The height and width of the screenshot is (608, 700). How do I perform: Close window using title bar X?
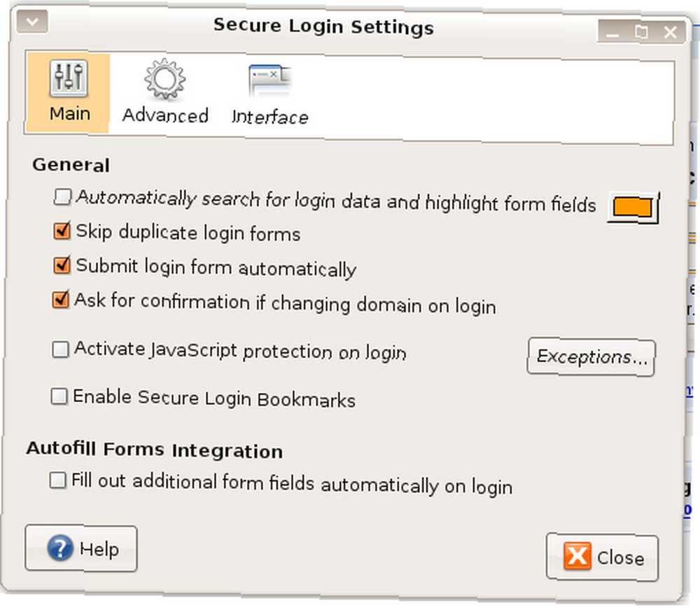670,32
